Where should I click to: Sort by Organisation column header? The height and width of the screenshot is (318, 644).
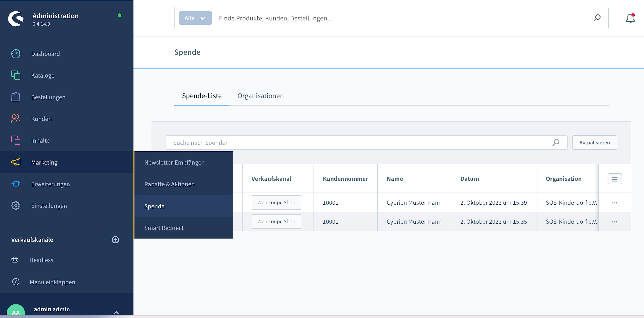563,179
